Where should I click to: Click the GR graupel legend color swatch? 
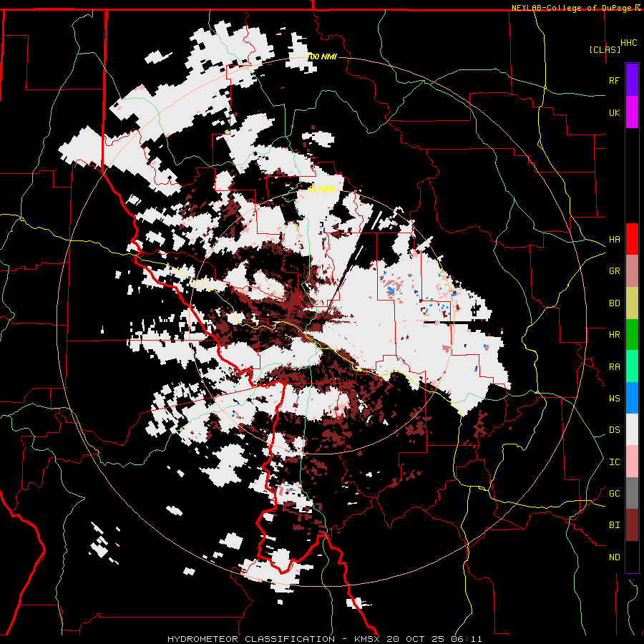pyautogui.click(x=632, y=271)
